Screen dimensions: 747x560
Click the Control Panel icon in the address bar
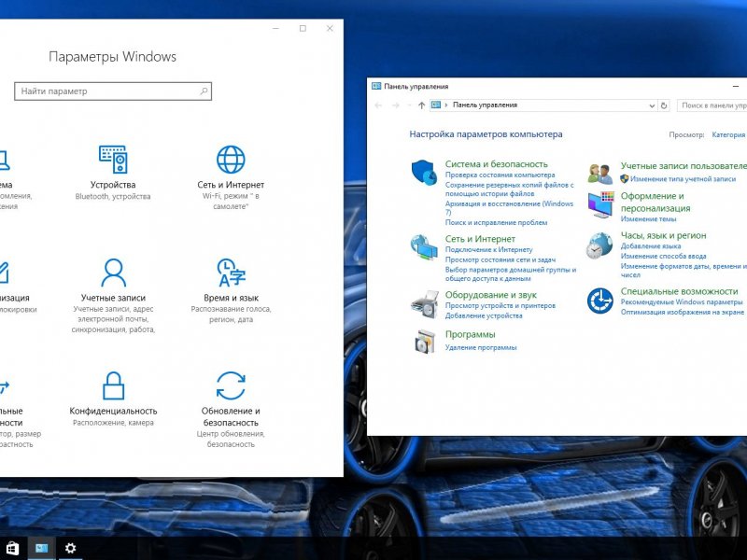436,105
